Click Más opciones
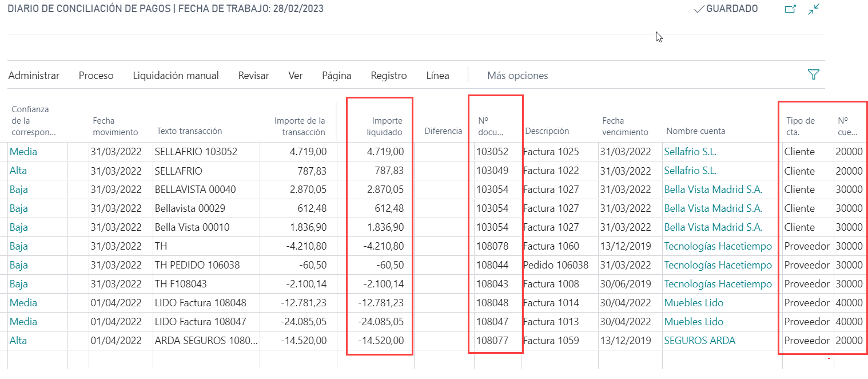Viewport: 868px width, 379px height. (x=517, y=76)
